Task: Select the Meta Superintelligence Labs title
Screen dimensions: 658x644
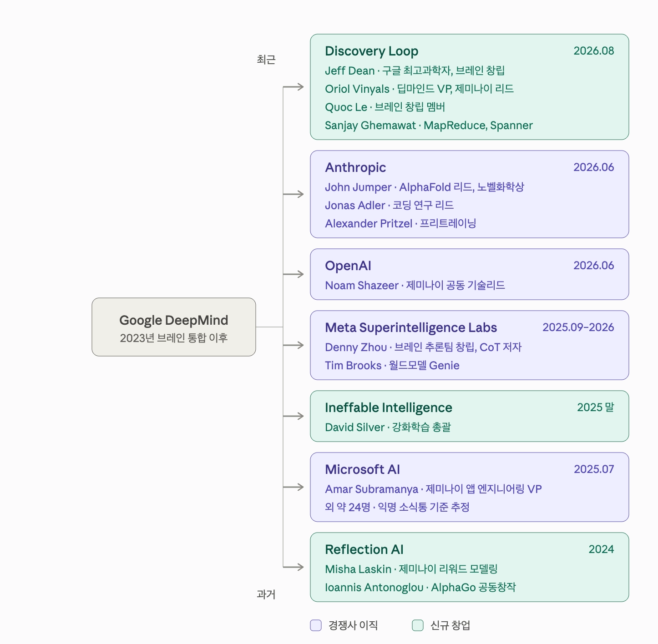Action: 411,327
